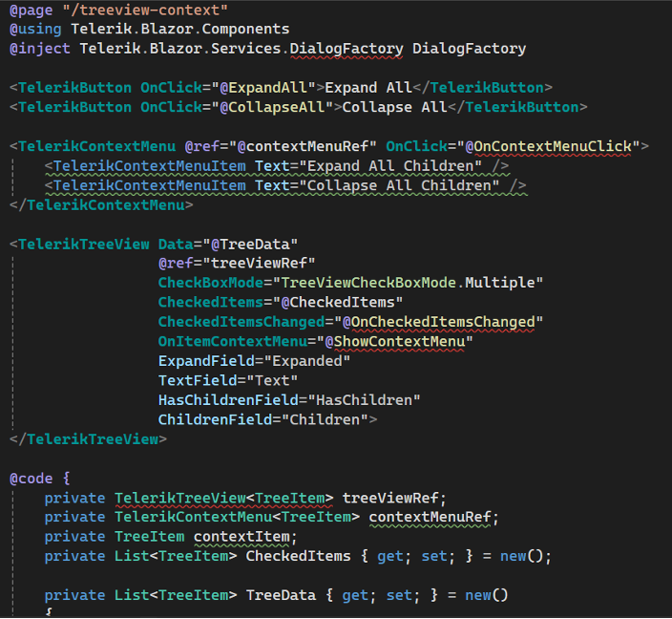Click the @using directive keyword

coord(35,30)
